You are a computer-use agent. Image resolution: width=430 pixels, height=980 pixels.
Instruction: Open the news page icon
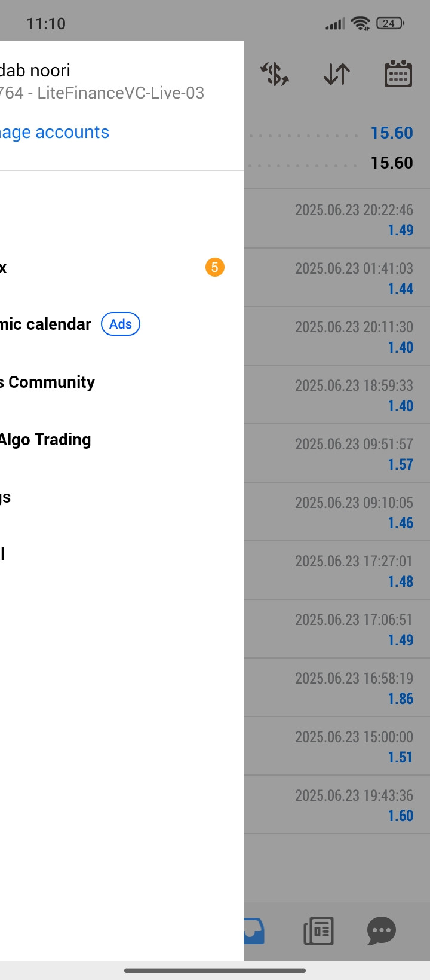318,930
